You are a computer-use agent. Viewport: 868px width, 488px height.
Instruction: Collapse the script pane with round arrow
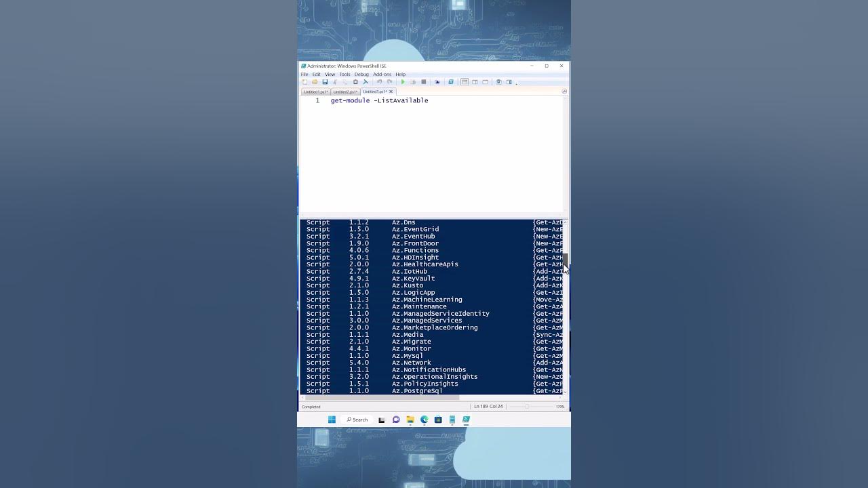click(564, 91)
